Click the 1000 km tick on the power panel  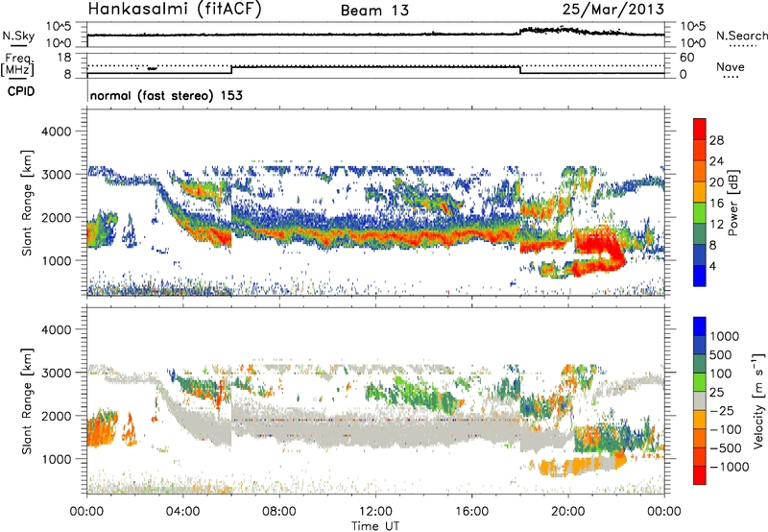pos(56,260)
